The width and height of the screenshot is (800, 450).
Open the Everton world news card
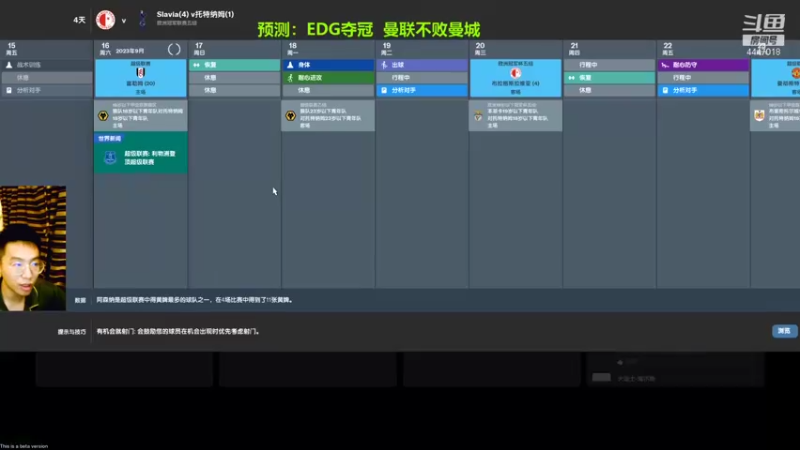141,153
